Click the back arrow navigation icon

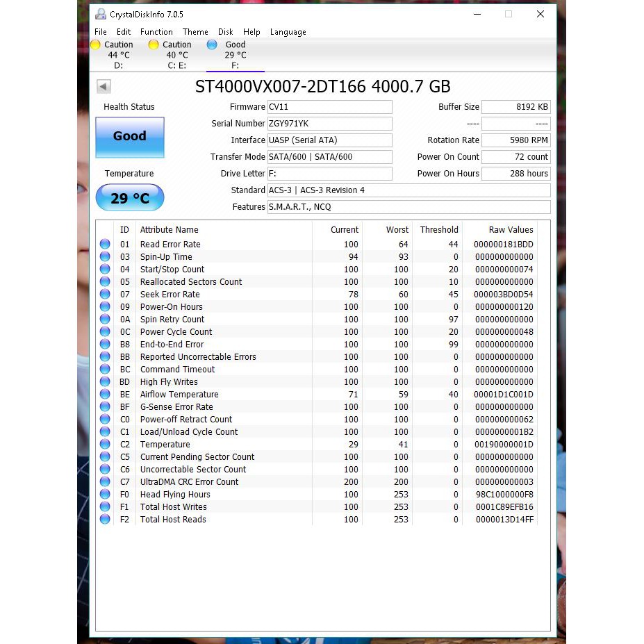tap(103, 86)
